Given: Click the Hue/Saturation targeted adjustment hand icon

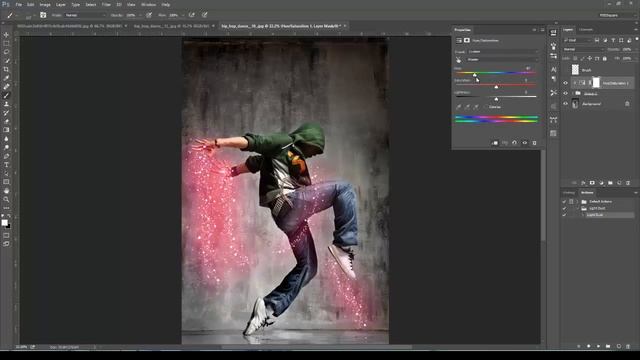Looking at the screenshot, I should (x=458, y=60).
